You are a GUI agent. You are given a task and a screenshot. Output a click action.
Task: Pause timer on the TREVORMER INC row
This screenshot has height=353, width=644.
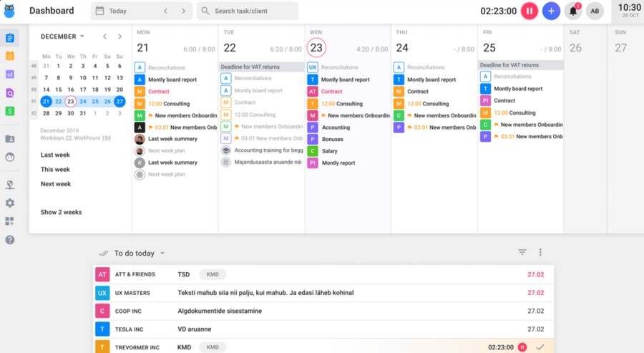click(522, 347)
